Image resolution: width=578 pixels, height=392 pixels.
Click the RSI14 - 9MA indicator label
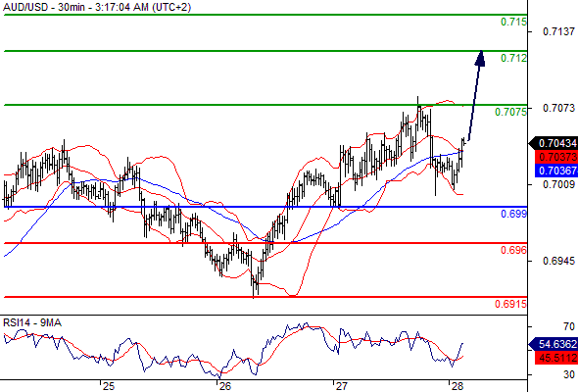pos(32,323)
